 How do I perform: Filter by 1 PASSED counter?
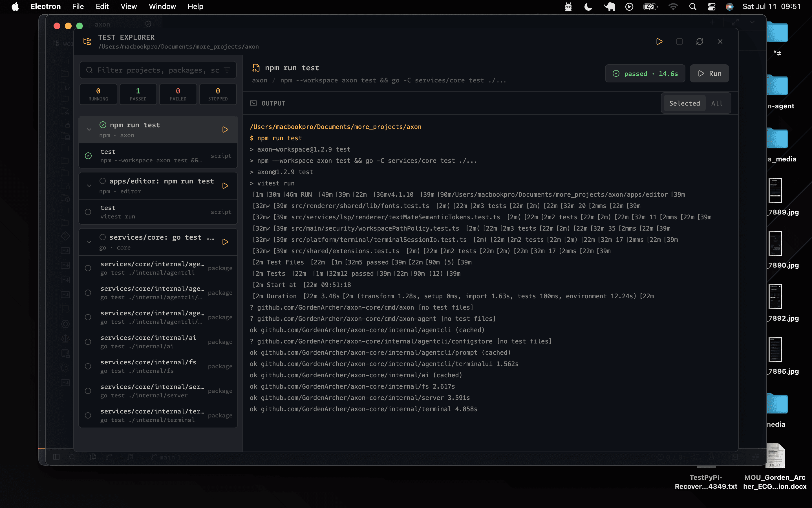pos(138,95)
